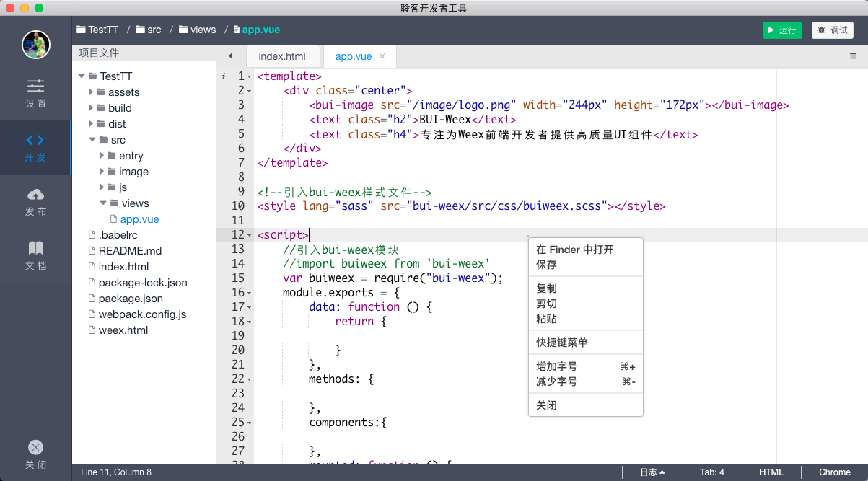Open the 设置 settings panel in the sidebar
Screen dimensions: 868x481
(35, 94)
